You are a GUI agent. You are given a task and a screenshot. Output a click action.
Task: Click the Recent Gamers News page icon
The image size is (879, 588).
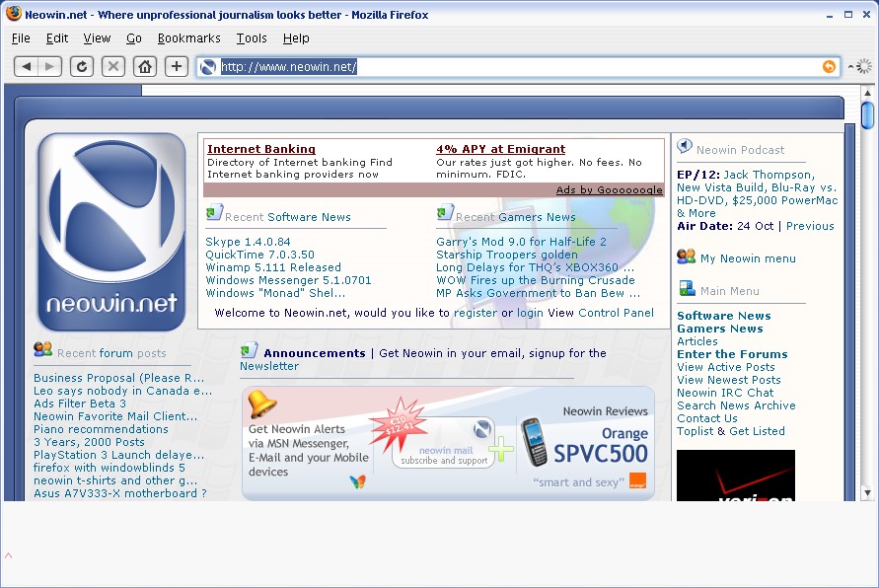click(x=445, y=212)
